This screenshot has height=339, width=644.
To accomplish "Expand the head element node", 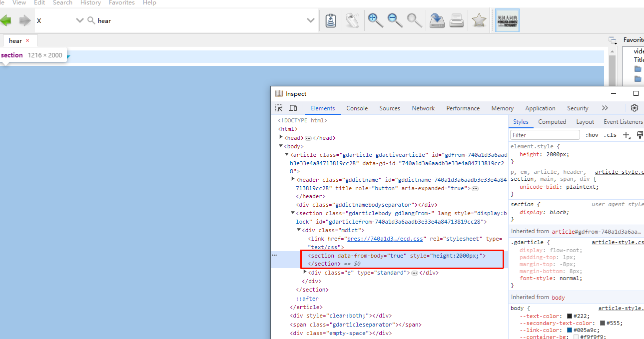I will point(281,137).
